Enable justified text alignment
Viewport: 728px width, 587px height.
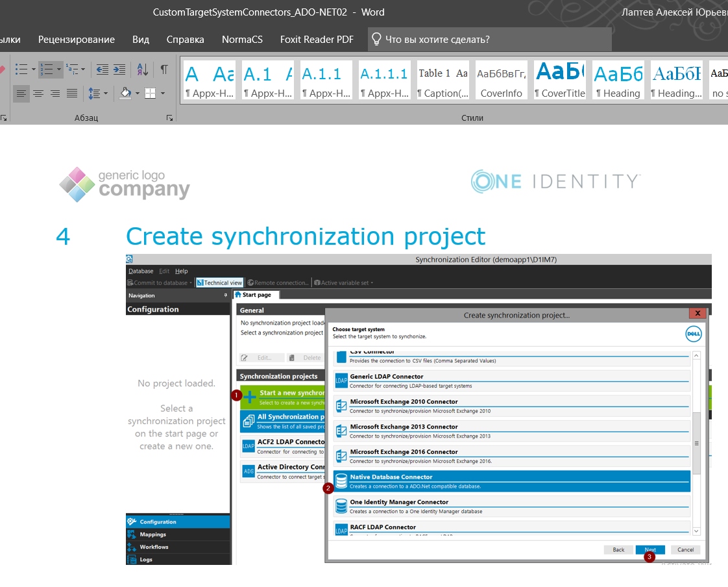tap(71, 92)
